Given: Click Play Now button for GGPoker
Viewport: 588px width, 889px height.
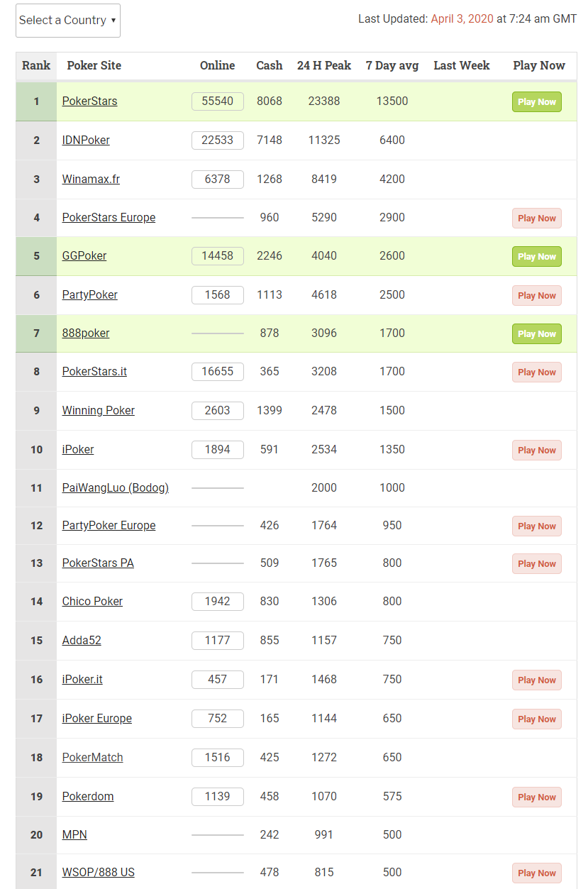Looking at the screenshot, I should click(x=536, y=256).
